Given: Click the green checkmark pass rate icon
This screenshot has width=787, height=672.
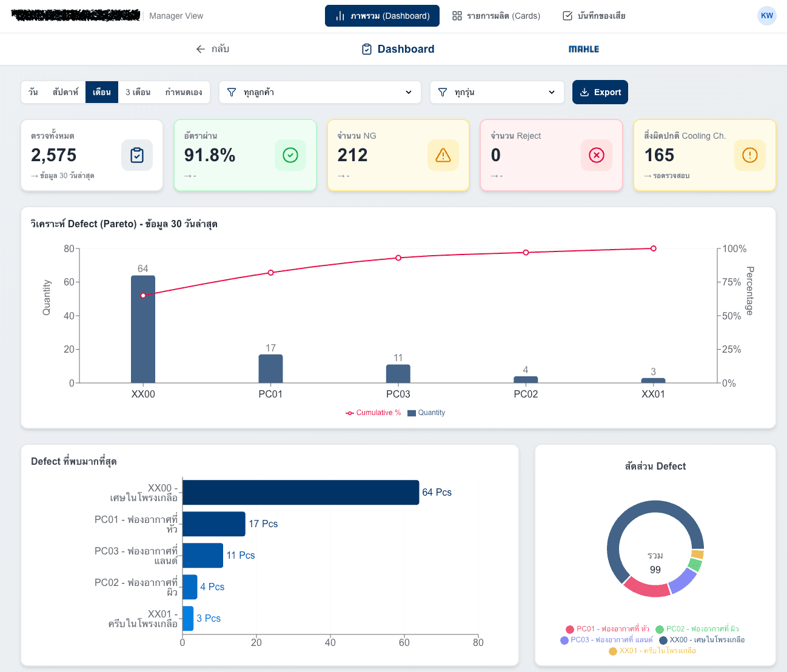Looking at the screenshot, I should (x=290, y=155).
